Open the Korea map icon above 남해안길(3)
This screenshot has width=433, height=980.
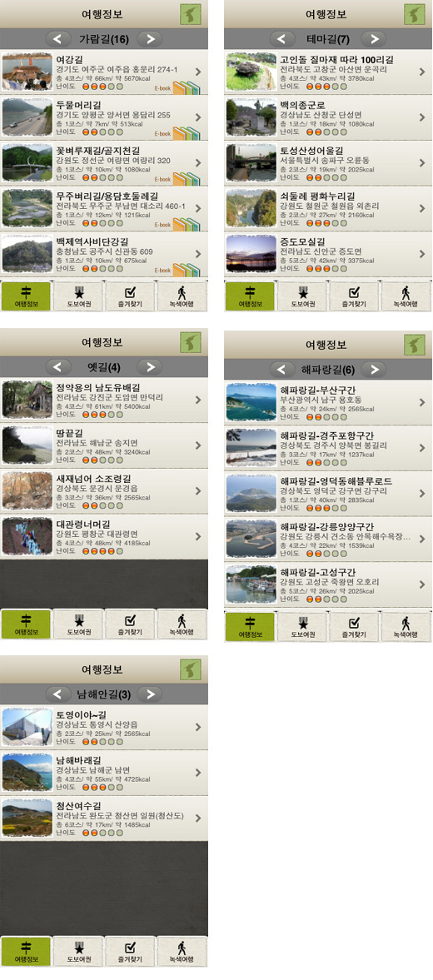point(191,669)
